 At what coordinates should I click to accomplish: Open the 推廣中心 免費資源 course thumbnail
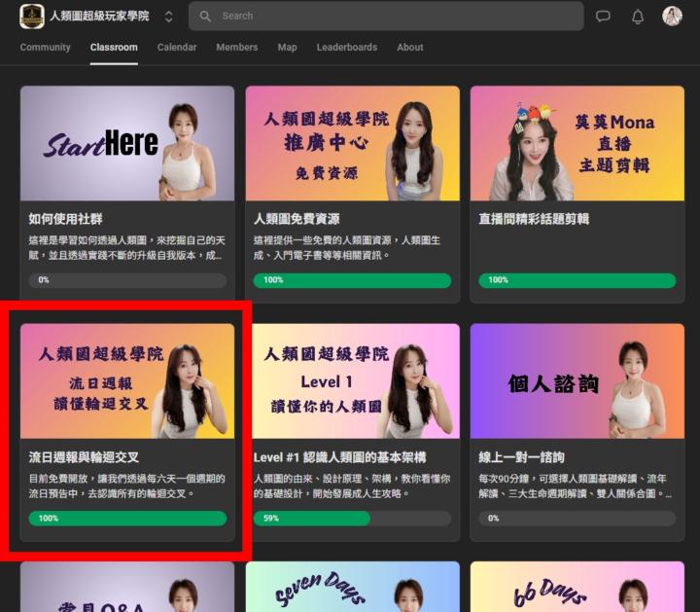pyautogui.click(x=353, y=143)
